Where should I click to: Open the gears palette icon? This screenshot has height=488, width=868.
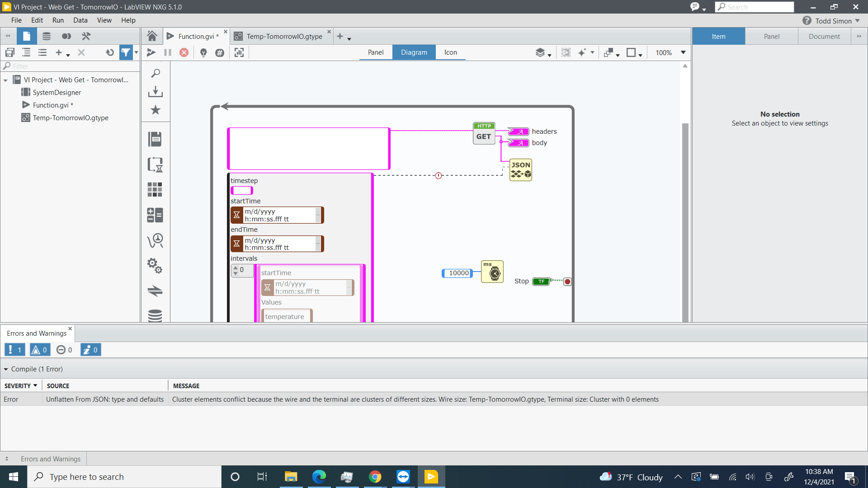[x=155, y=266]
